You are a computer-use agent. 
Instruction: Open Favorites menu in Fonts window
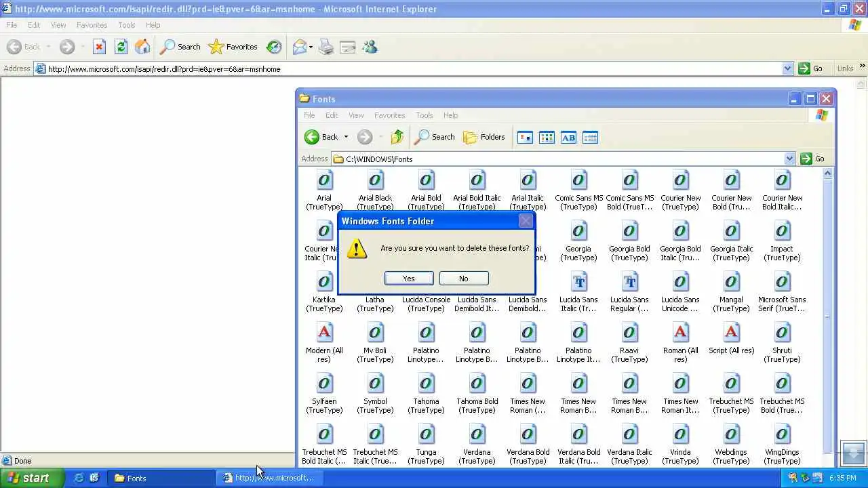click(x=389, y=115)
